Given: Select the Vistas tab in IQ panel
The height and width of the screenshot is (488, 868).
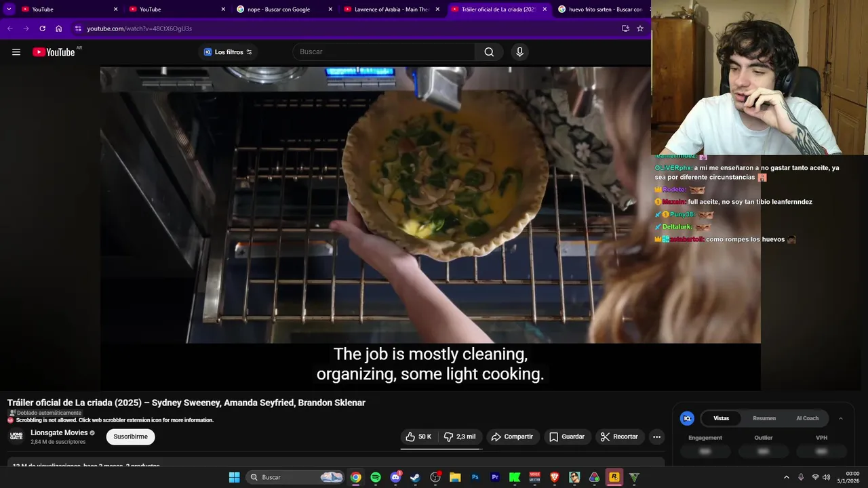Looking at the screenshot, I should pyautogui.click(x=721, y=418).
